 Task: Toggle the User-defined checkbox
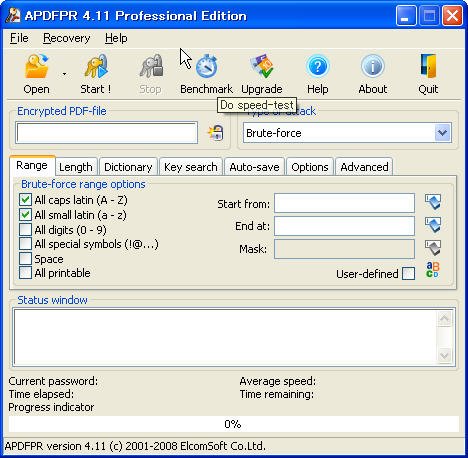[x=409, y=274]
